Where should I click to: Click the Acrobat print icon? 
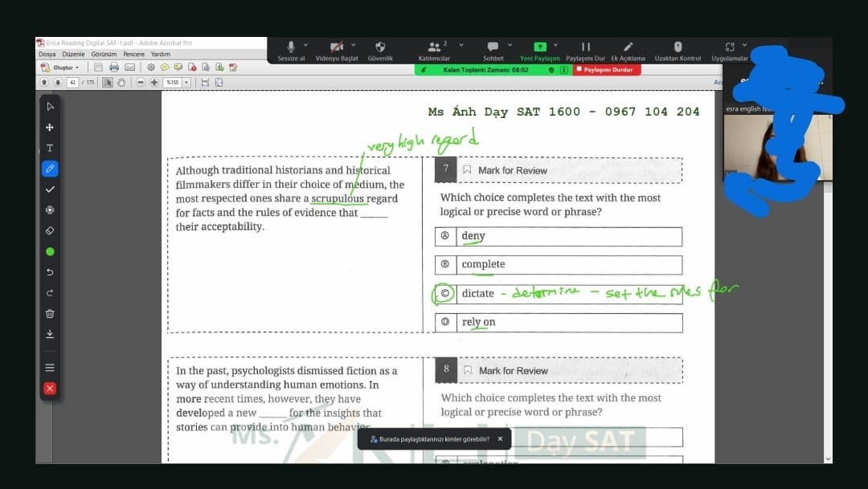114,67
